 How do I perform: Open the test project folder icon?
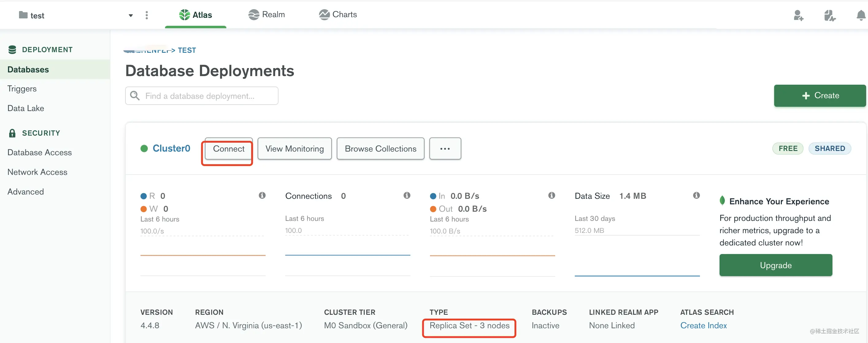pyautogui.click(x=23, y=15)
